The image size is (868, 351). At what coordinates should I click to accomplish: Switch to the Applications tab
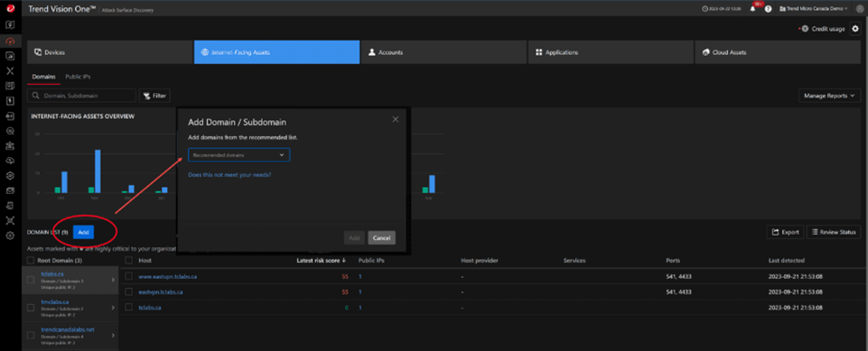click(611, 52)
